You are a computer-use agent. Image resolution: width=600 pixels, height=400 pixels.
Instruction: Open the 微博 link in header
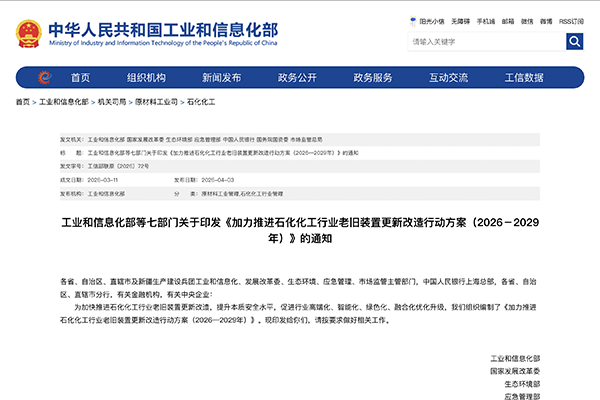548,20
